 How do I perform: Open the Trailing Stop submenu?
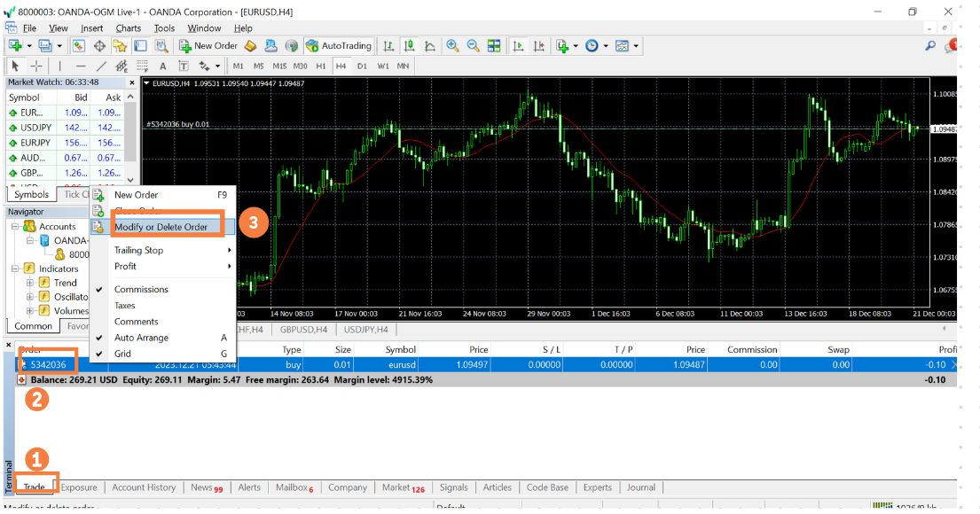139,250
